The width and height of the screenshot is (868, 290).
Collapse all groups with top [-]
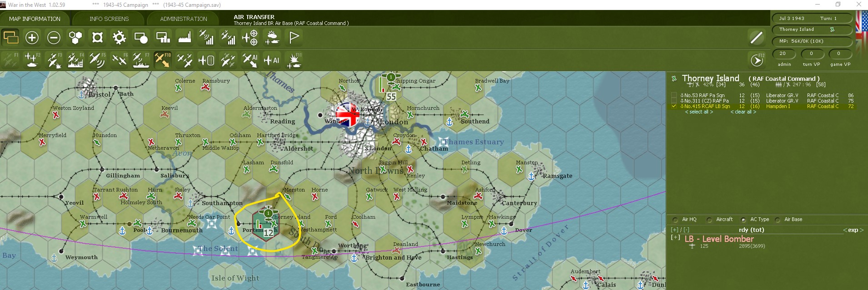coord(686,230)
